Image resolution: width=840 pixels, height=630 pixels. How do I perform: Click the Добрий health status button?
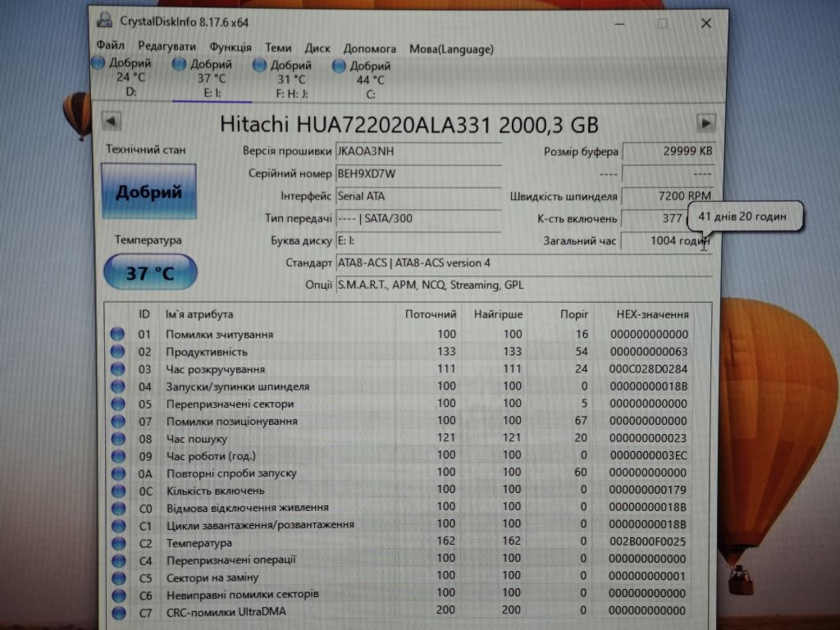[149, 191]
